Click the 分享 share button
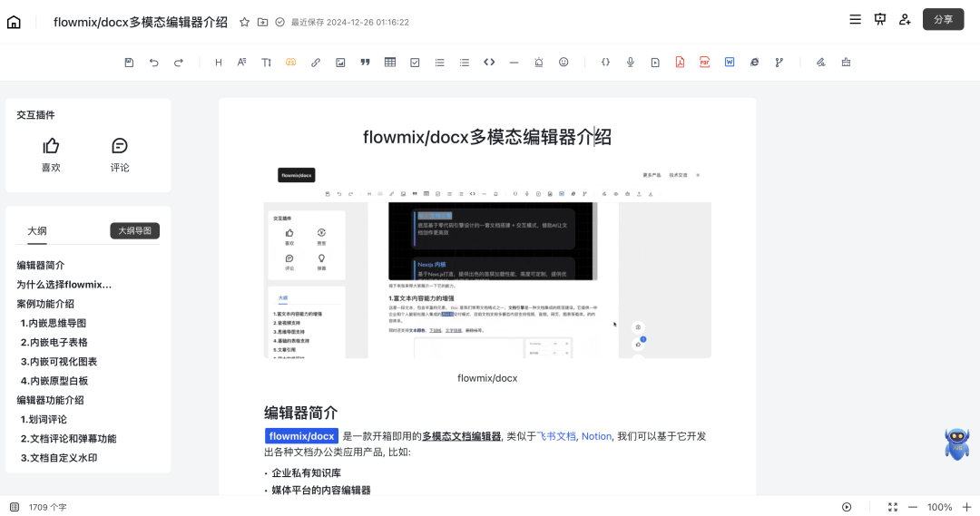 [943, 19]
